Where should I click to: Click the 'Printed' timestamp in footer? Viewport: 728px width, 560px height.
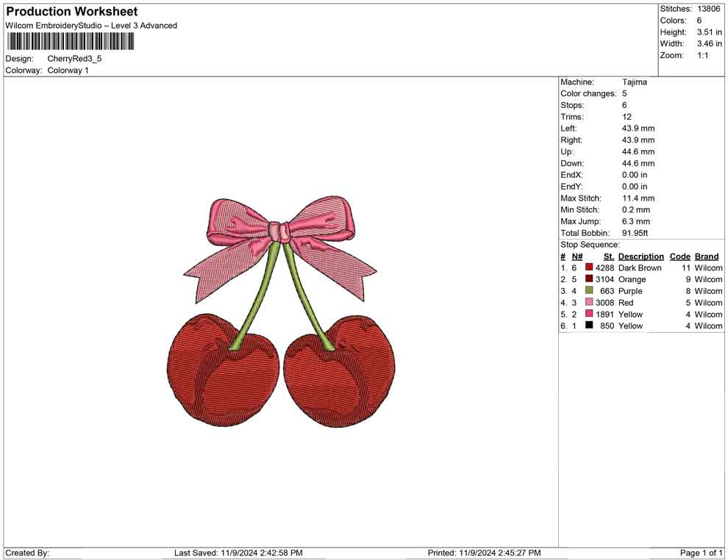(x=484, y=553)
